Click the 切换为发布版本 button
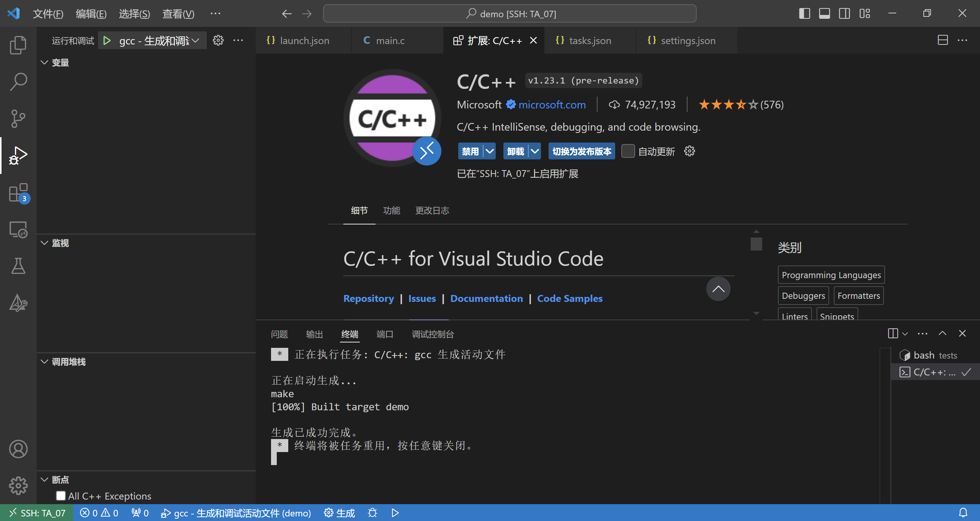The height and width of the screenshot is (521, 980). tap(582, 151)
